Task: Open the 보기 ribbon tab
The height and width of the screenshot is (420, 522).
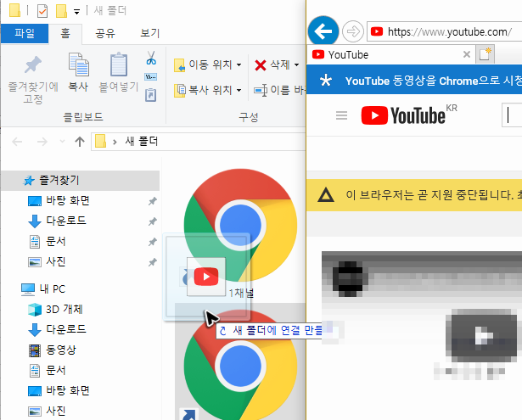Action: pyautogui.click(x=149, y=33)
